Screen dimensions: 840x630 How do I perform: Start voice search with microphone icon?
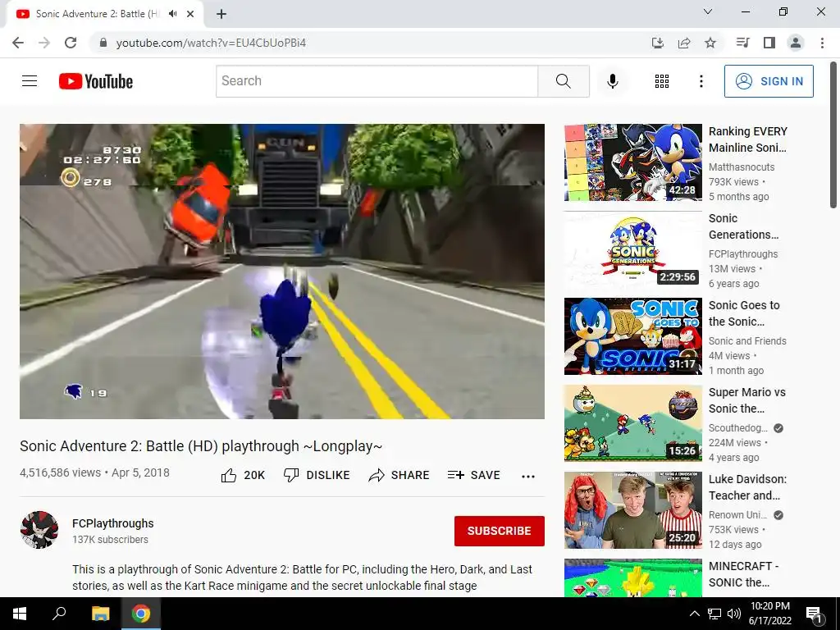pos(612,81)
